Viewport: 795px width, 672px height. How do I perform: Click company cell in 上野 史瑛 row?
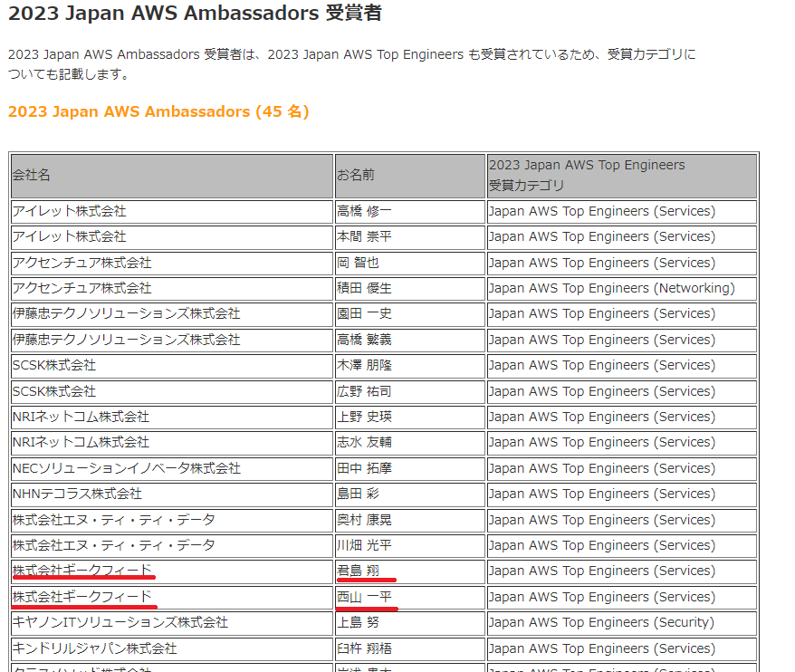tap(172, 418)
